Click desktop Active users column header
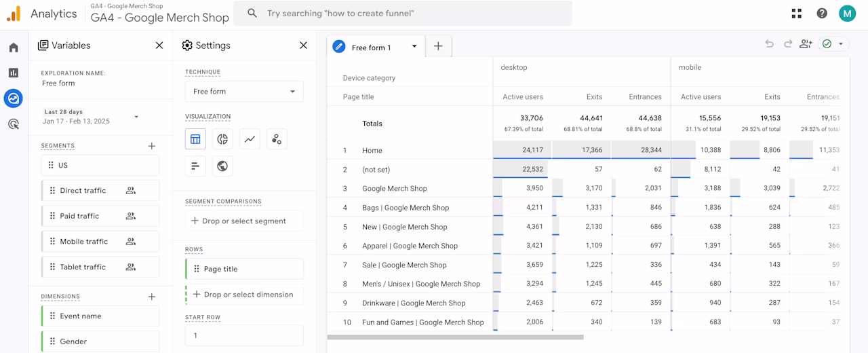Screen dimensions: 868x353 click(522, 97)
